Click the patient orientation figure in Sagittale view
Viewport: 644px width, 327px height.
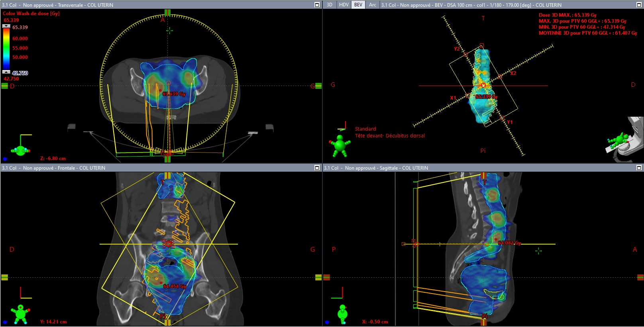[342, 314]
